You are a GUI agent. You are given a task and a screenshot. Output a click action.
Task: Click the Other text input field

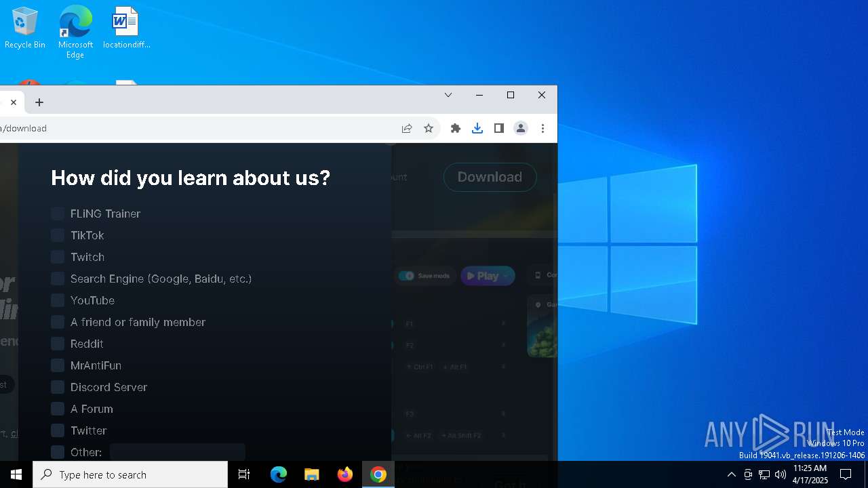[178, 452]
